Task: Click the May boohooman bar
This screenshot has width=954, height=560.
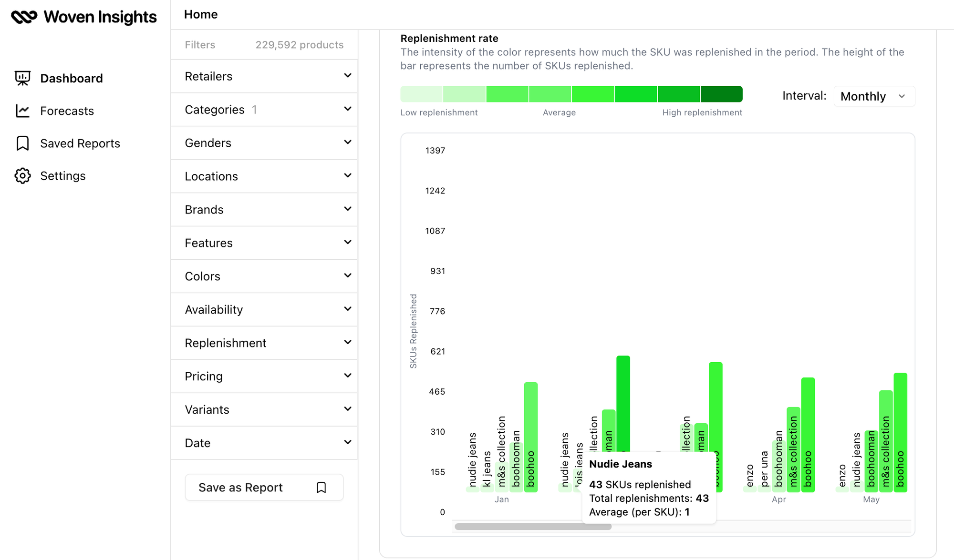Action: (871, 461)
